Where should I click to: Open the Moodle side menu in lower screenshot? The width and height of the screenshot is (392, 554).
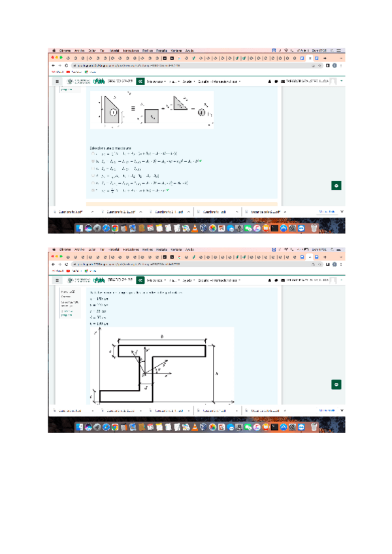point(57,280)
